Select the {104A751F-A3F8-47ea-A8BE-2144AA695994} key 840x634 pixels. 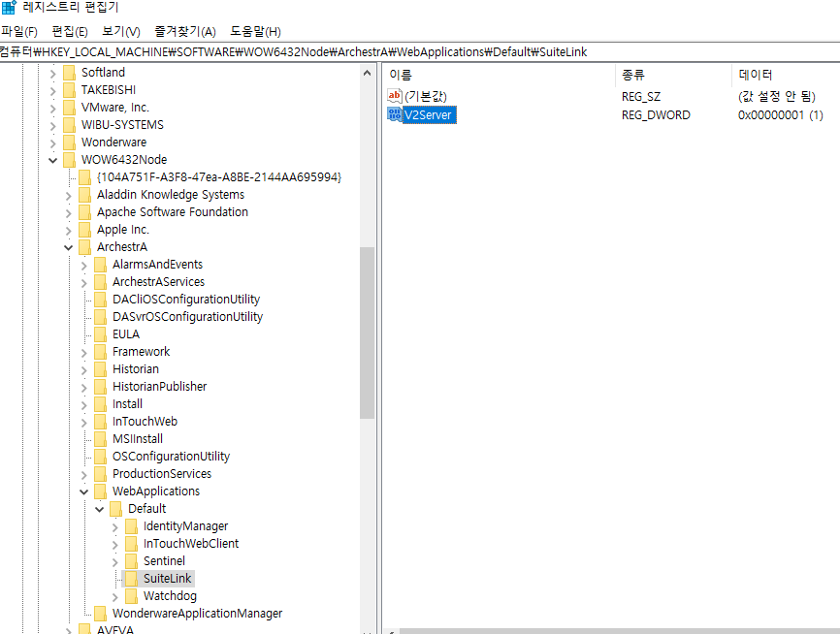click(x=219, y=176)
